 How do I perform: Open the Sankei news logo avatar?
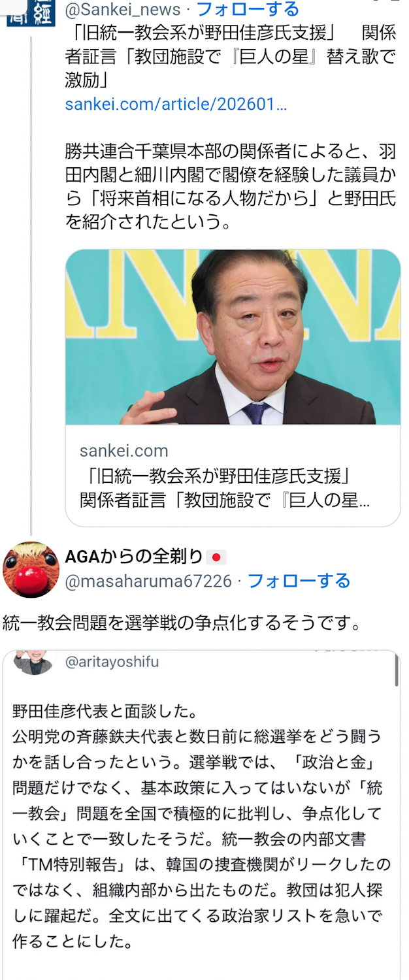(31, 12)
